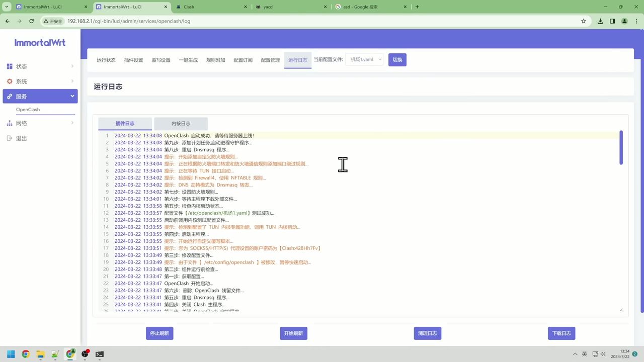Open the Chrome profile avatar icon

(x=624, y=21)
